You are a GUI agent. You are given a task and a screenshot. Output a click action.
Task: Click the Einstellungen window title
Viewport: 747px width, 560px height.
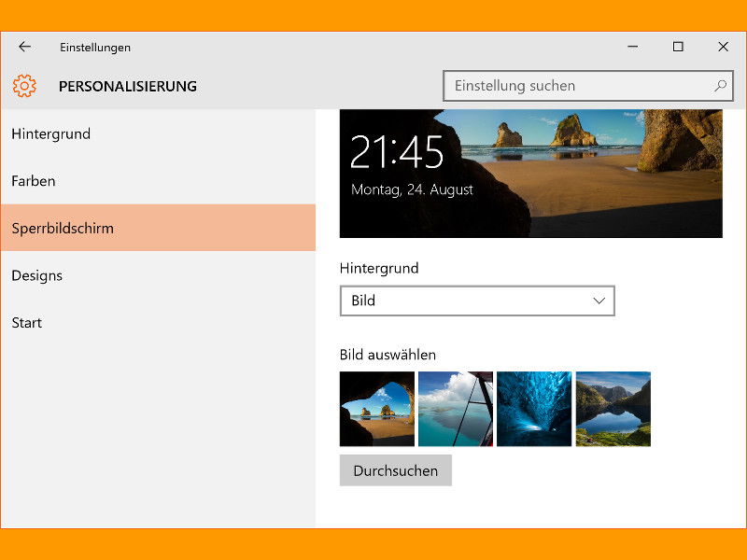95,48
